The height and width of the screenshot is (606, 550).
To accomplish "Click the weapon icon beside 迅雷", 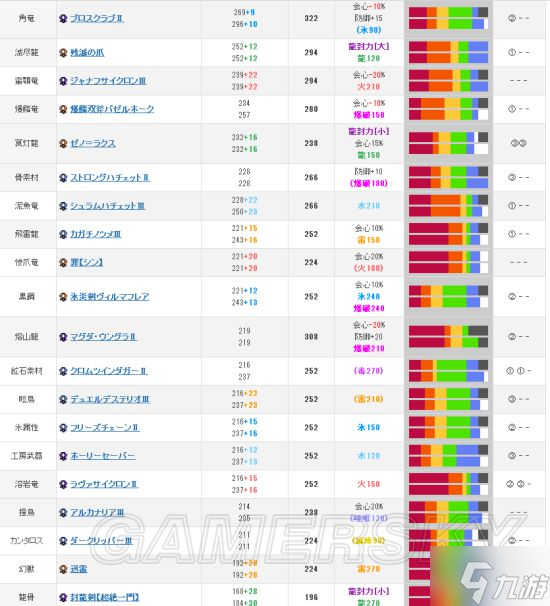I will click(x=63, y=569).
